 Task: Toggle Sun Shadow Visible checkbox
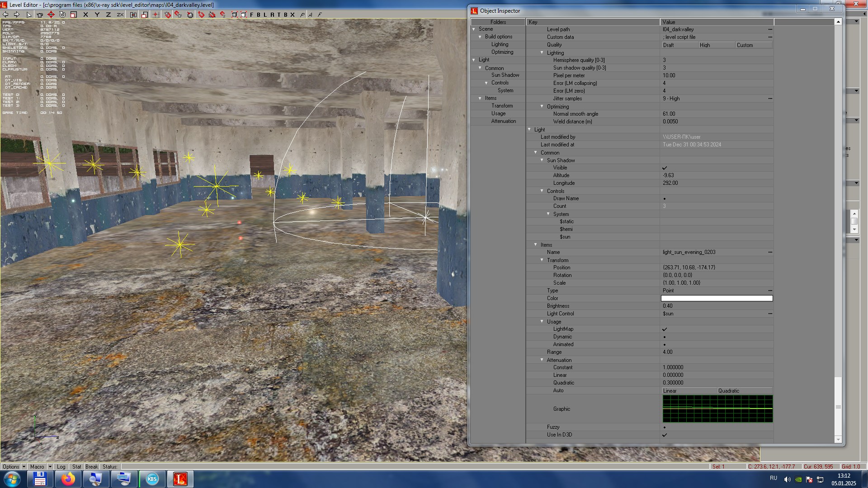664,168
